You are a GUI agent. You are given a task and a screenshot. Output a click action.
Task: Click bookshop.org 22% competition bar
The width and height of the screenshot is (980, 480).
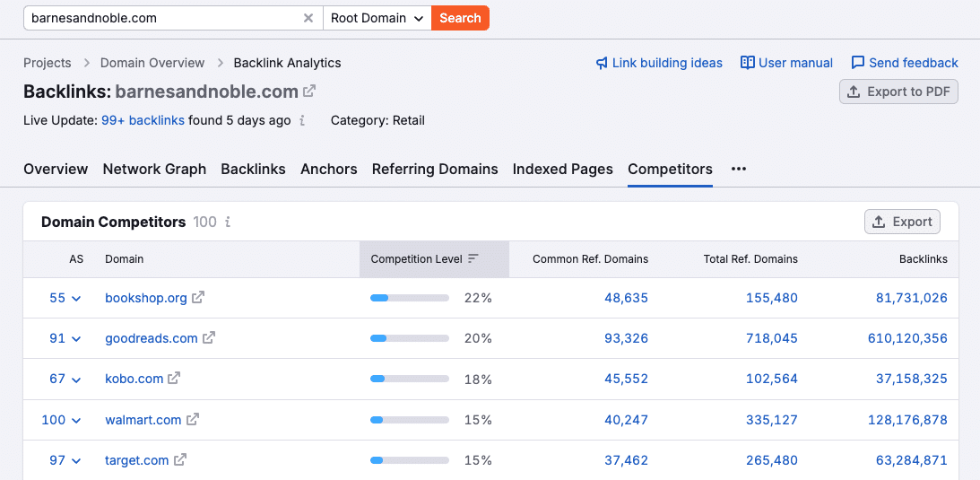[x=410, y=298]
